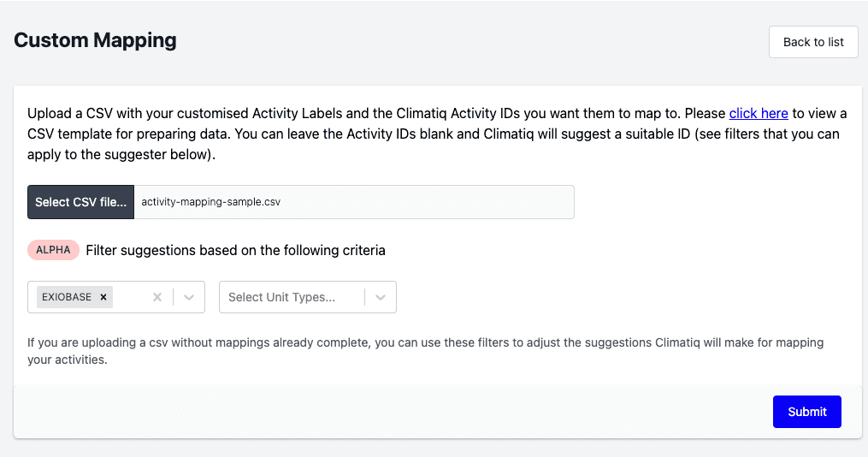This screenshot has width=868, height=458.
Task: Click the divider line in Unit Types dropdown
Action: pyautogui.click(x=365, y=297)
